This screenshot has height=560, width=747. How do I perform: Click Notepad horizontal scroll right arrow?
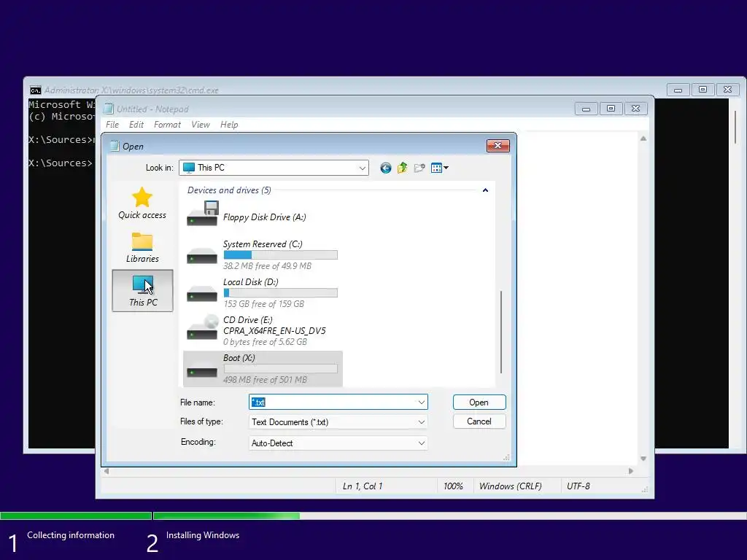[631, 471]
